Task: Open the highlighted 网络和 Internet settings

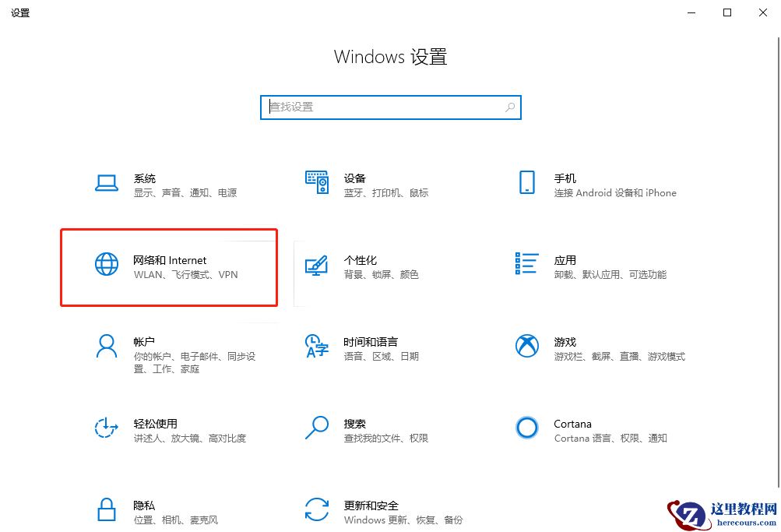Action: coord(167,267)
